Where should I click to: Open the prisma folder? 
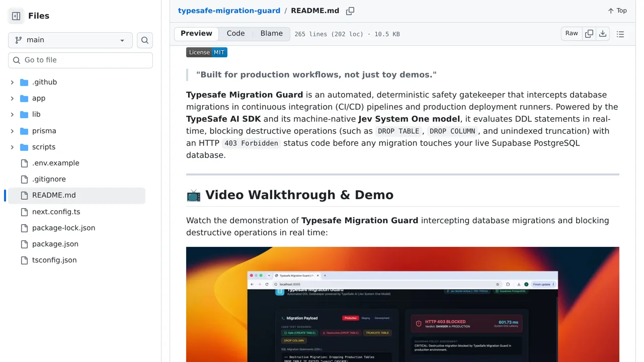tap(44, 131)
